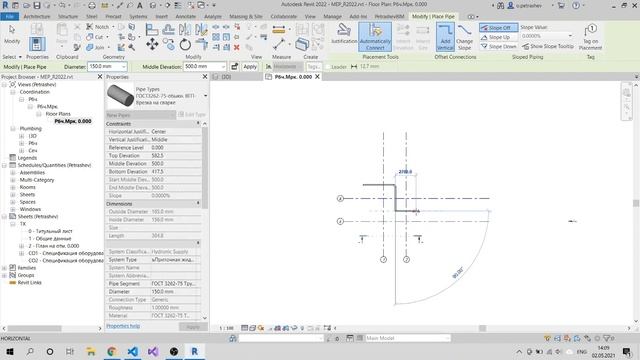Click the Notch geometry tool
This screenshot has width=640, height=360.
[98, 27]
